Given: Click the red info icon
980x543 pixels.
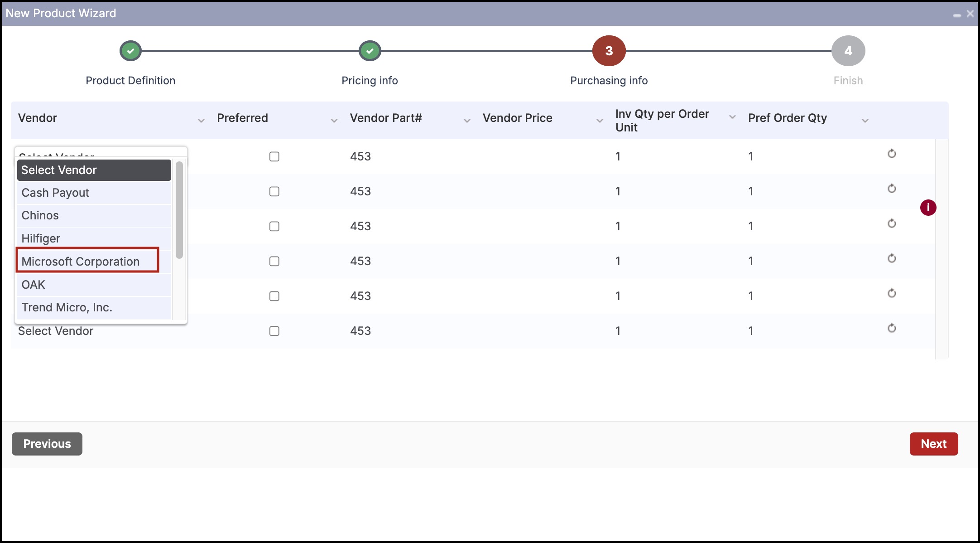Looking at the screenshot, I should tap(928, 208).
